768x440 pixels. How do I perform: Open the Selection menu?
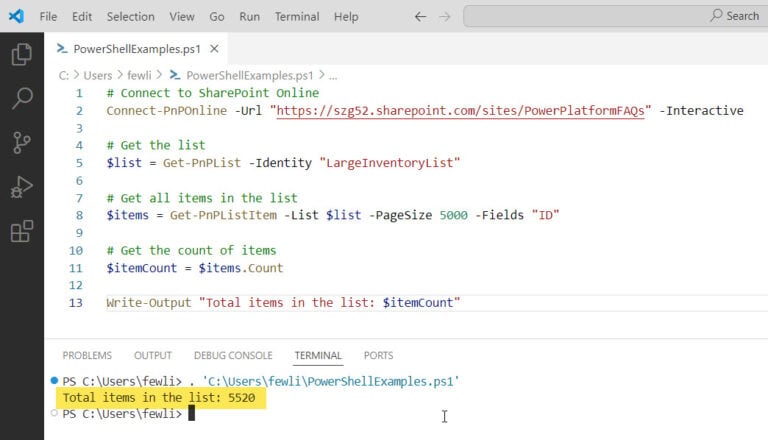click(x=130, y=17)
